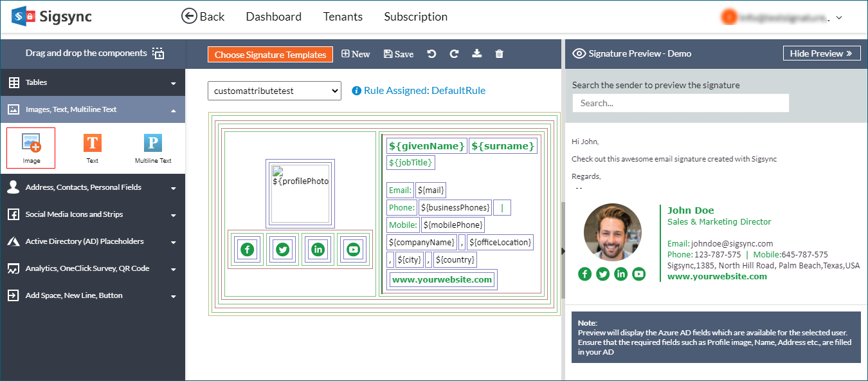Select the ${businessPhones} placeholder
This screenshot has height=381, width=868.
click(x=455, y=207)
